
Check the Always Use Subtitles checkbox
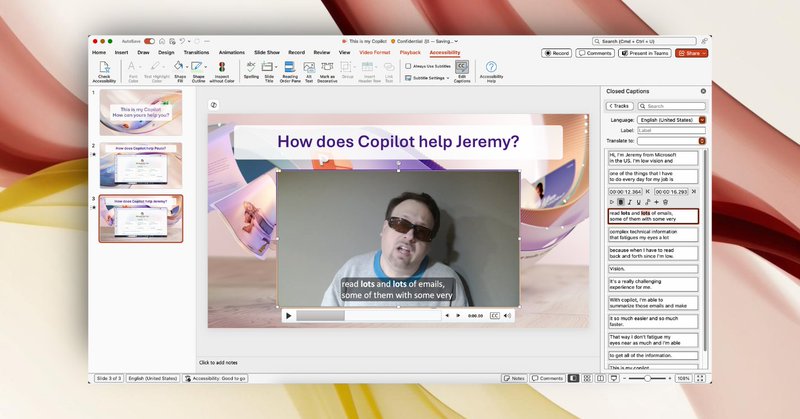tap(408, 66)
